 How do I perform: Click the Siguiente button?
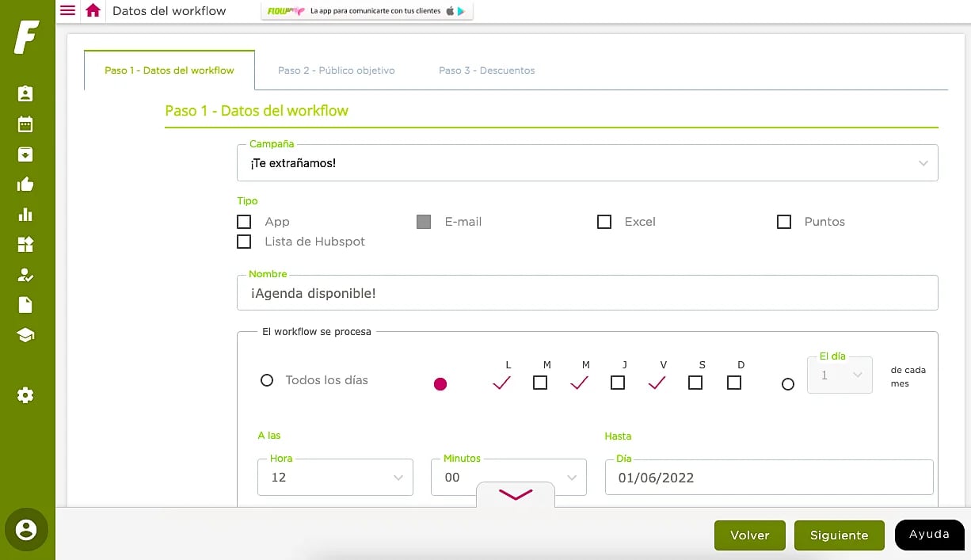tap(840, 535)
